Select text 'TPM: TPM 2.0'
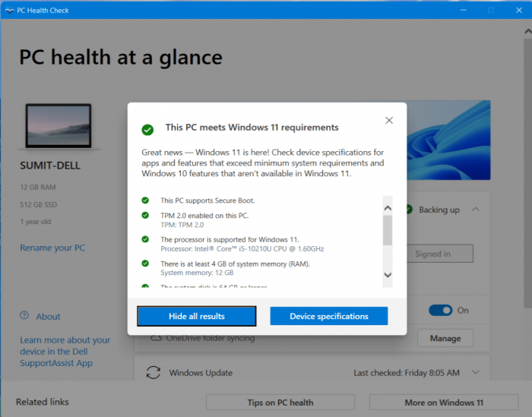The height and width of the screenshot is (417, 532). click(x=182, y=225)
